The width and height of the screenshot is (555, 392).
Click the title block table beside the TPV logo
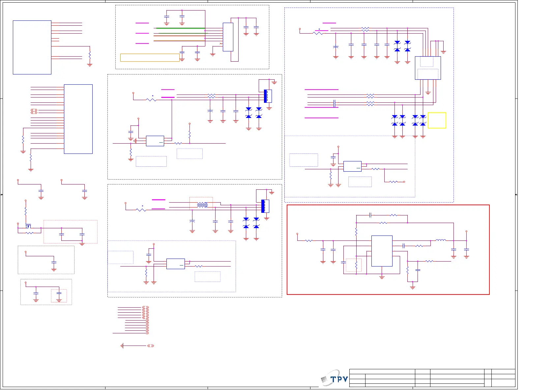pyautogui.click(x=432, y=378)
